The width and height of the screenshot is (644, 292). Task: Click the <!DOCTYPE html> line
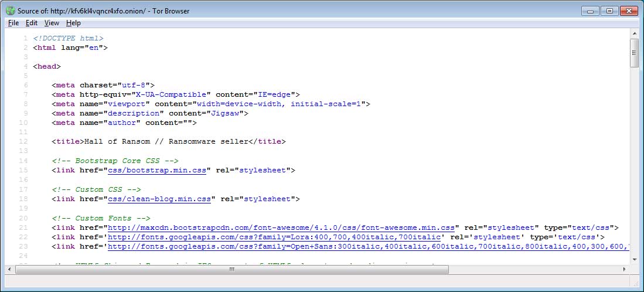[x=68, y=38]
